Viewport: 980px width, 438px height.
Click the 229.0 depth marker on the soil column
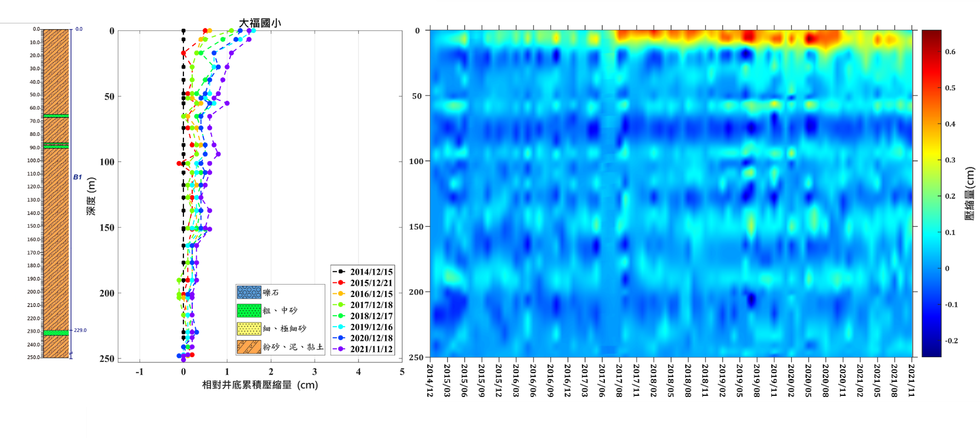coord(80,330)
